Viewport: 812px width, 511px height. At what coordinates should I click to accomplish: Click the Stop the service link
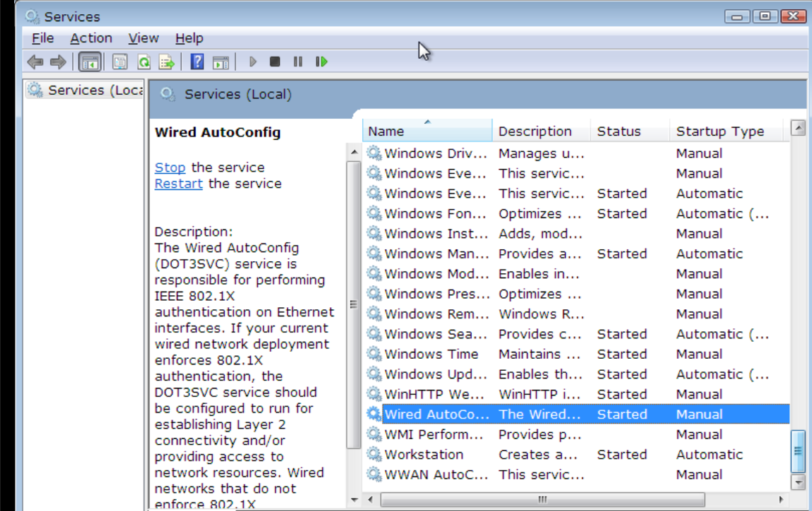tap(170, 168)
